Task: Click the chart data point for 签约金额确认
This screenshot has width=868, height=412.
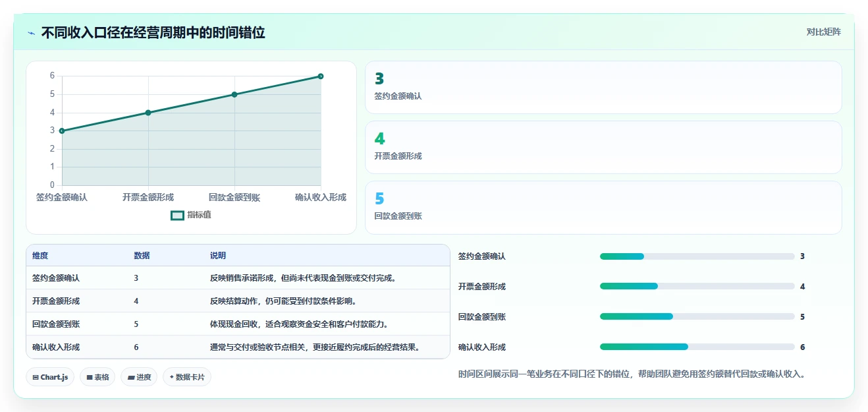Action: (x=62, y=131)
